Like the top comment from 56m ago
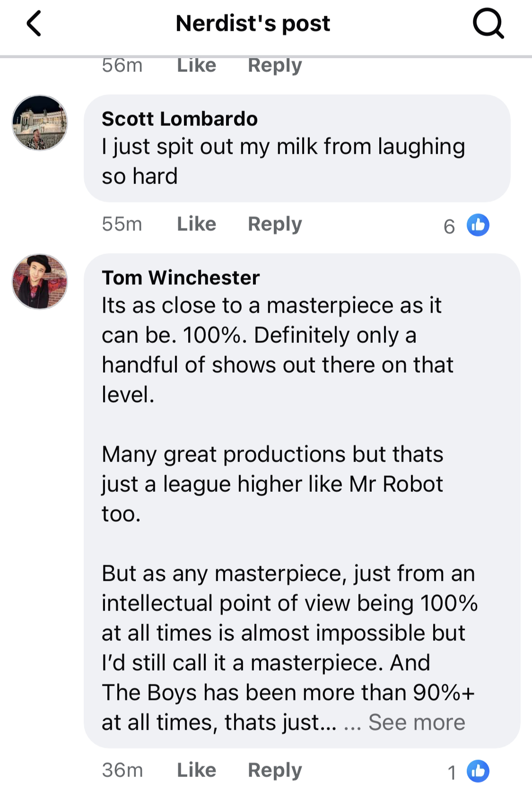 click(196, 66)
